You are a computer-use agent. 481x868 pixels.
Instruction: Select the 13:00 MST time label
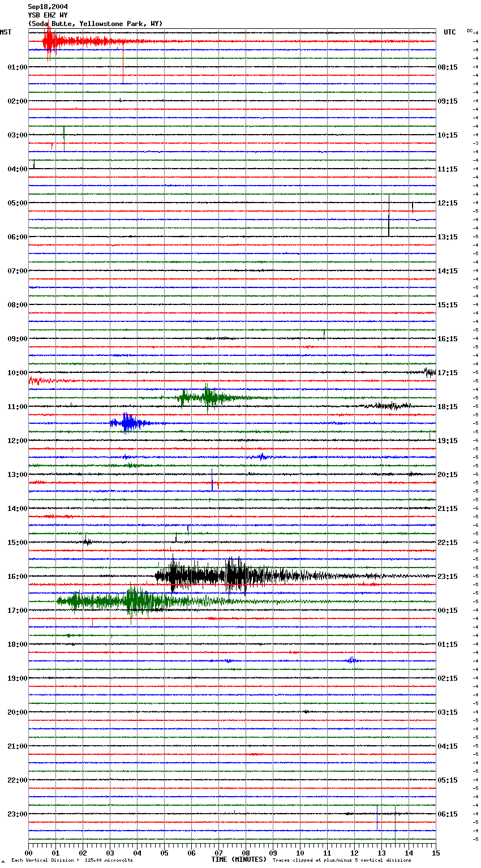[x=18, y=475]
